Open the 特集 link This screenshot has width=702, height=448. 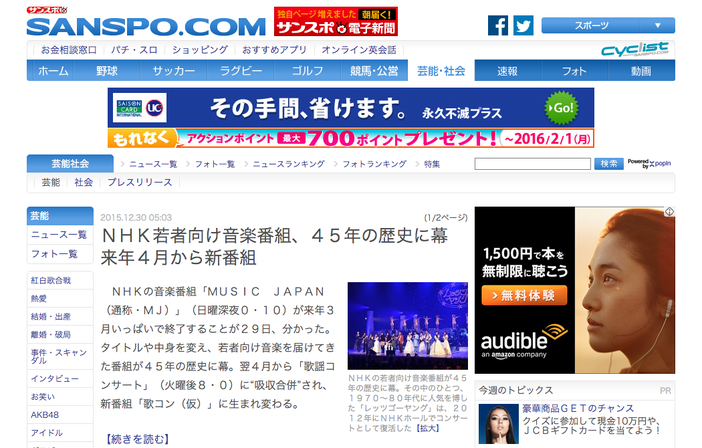click(x=432, y=164)
